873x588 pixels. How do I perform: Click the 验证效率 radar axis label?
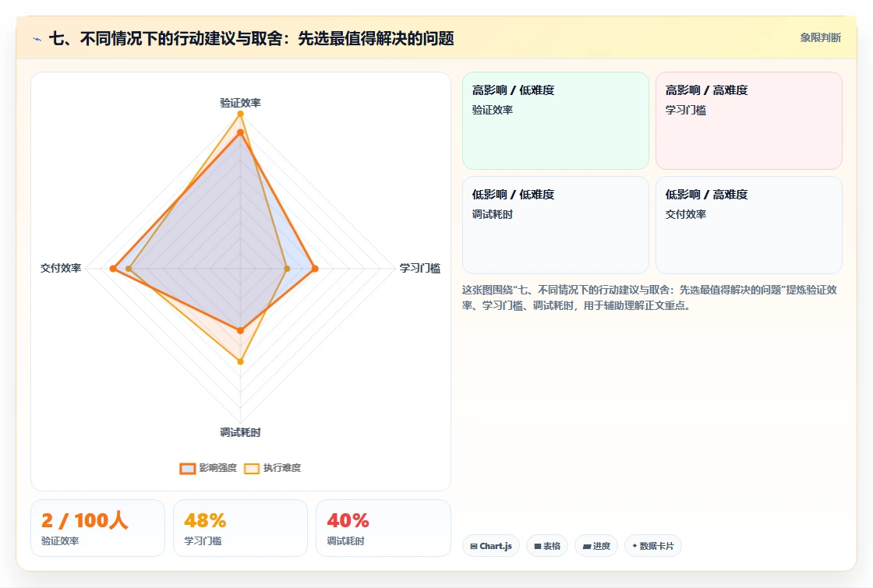(240, 103)
